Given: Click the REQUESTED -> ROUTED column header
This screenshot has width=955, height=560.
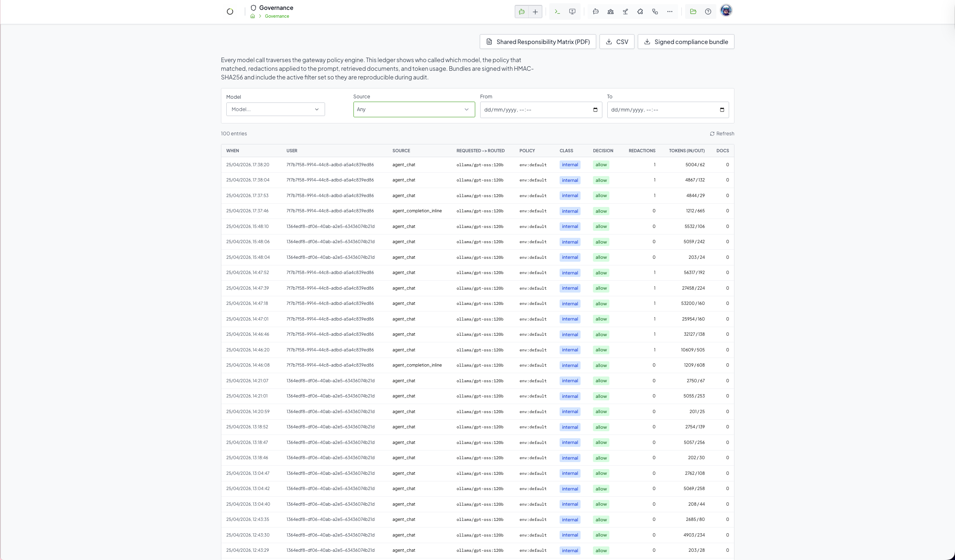Looking at the screenshot, I should [x=481, y=151].
